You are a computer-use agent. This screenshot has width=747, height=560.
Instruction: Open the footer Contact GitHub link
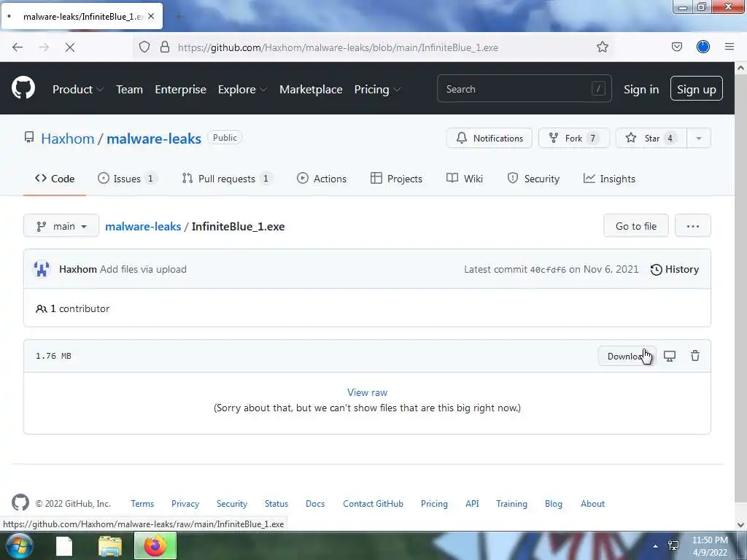pos(373,503)
